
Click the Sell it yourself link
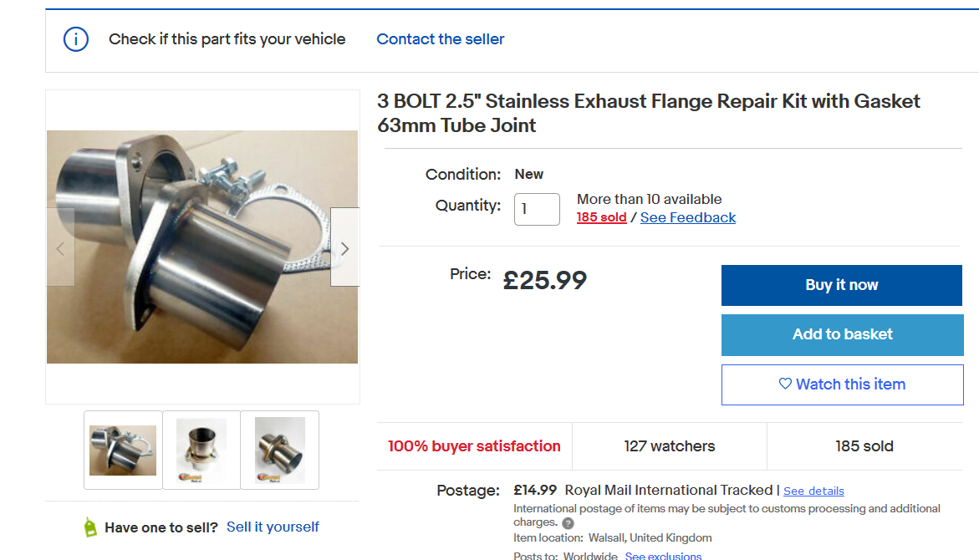click(x=273, y=527)
